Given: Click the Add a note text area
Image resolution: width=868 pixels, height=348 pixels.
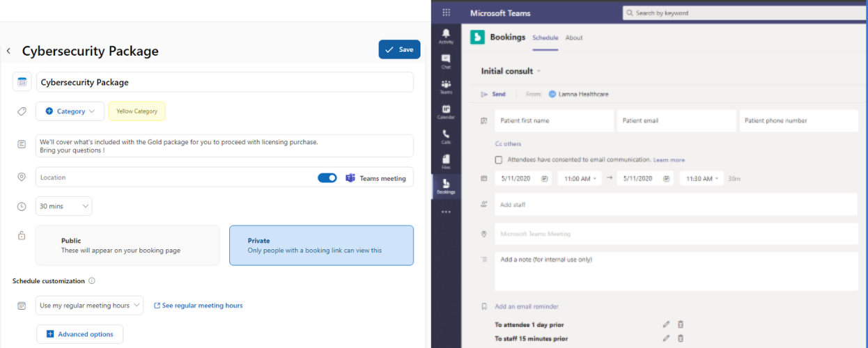Looking at the screenshot, I should pyautogui.click(x=676, y=271).
